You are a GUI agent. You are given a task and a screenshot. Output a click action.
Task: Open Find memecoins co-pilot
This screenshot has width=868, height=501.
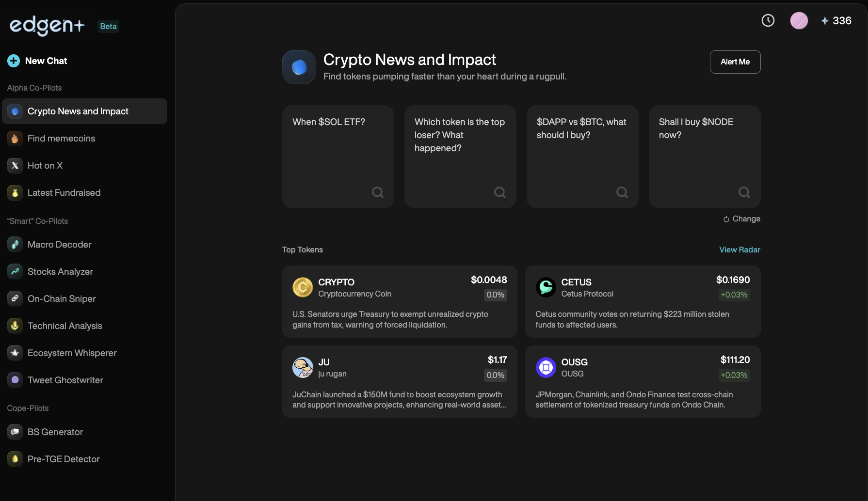tap(61, 139)
